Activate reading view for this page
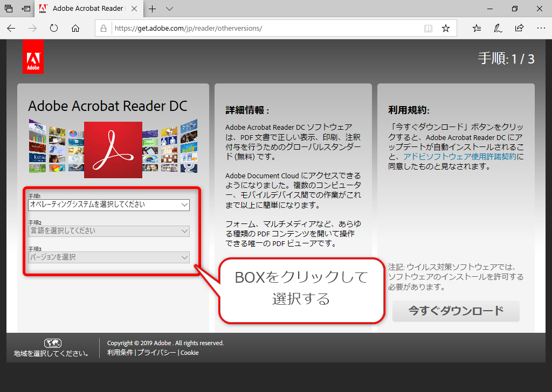The image size is (552, 392). (x=427, y=28)
